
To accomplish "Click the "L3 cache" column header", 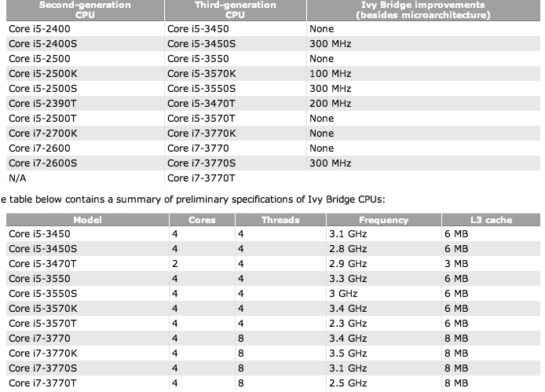I will coord(491,220).
